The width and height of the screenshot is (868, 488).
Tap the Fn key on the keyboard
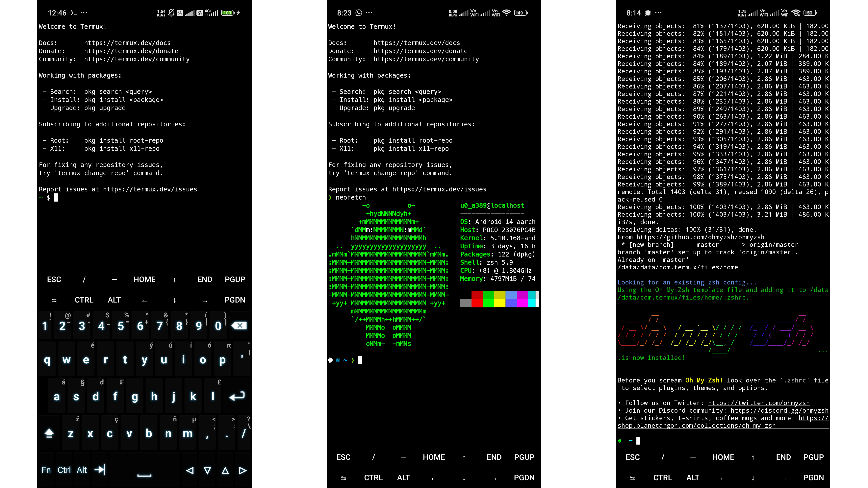(x=46, y=470)
